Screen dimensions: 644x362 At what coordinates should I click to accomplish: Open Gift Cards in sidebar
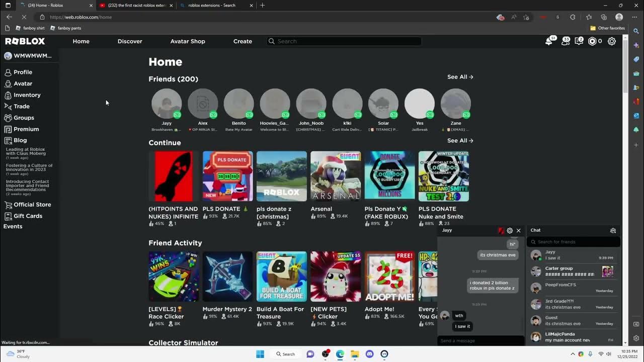click(28, 216)
